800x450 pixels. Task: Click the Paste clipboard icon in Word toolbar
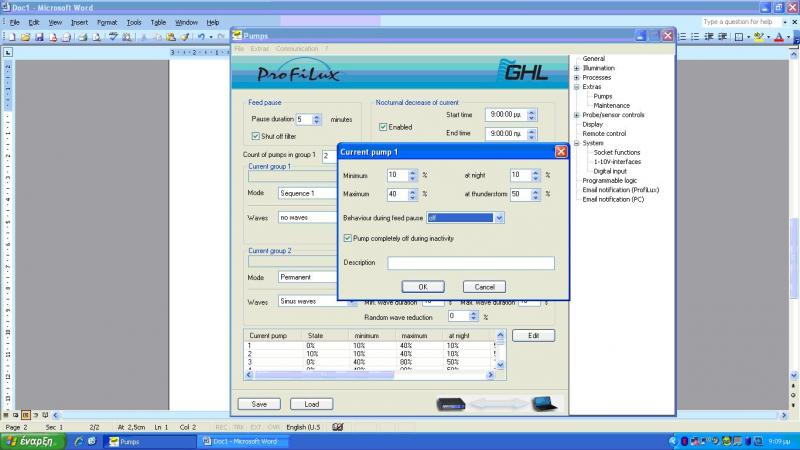pos(171,37)
